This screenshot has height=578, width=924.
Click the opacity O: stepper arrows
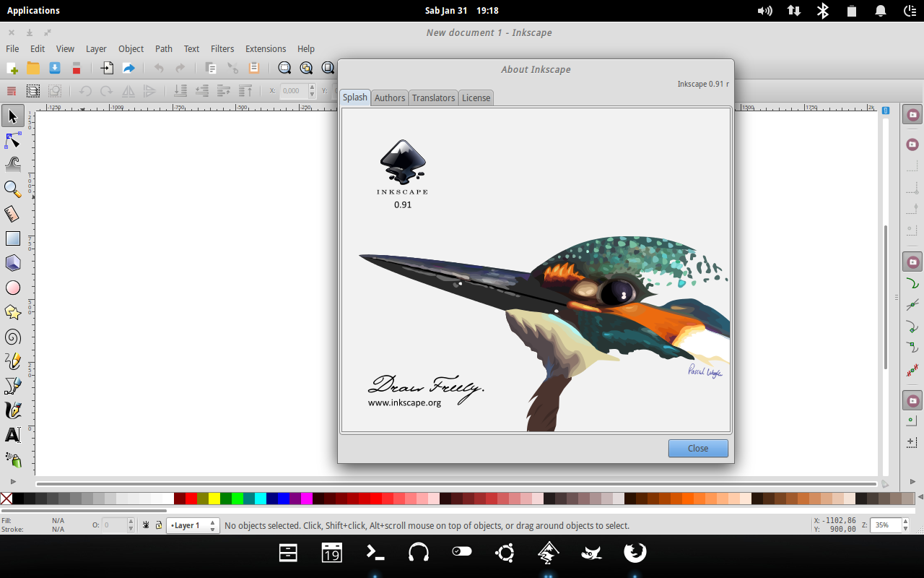pyautogui.click(x=131, y=525)
